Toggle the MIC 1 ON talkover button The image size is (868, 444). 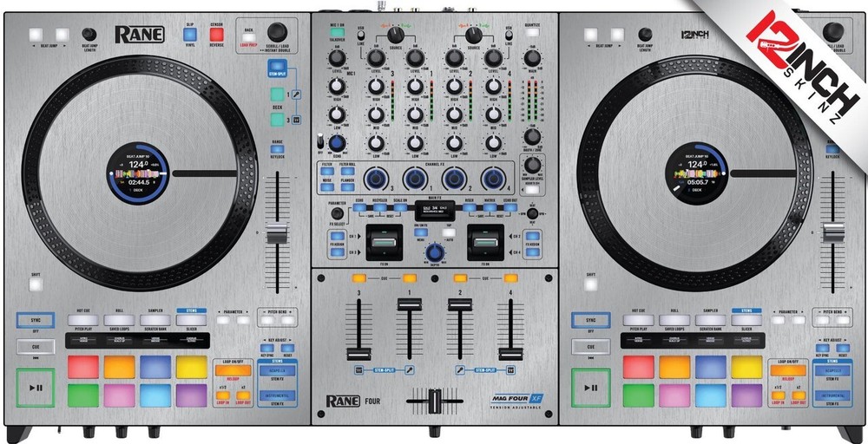(x=337, y=32)
